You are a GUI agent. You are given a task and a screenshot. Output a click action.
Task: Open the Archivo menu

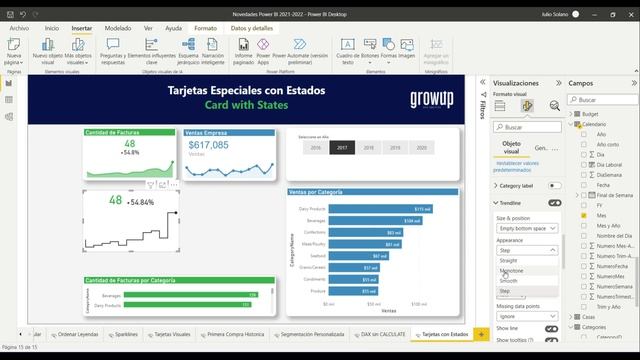(19, 28)
